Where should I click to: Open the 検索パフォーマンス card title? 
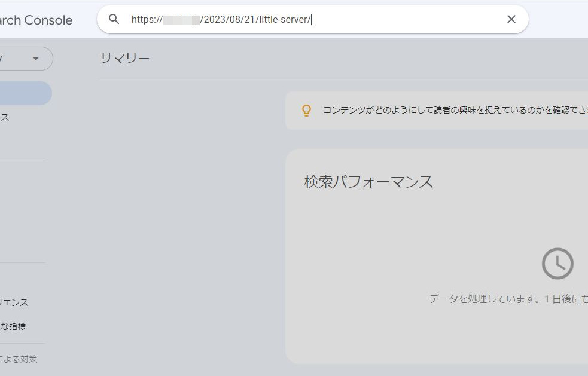[x=368, y=182]
